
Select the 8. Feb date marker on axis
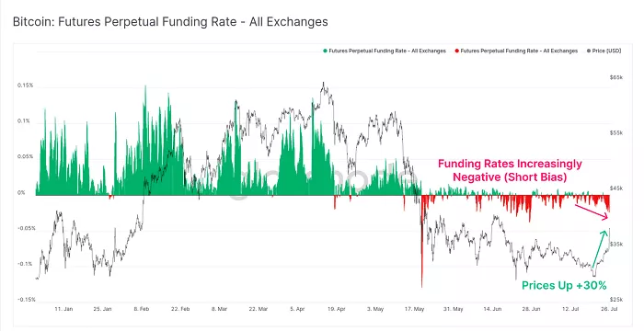click(x=142, y=309)
